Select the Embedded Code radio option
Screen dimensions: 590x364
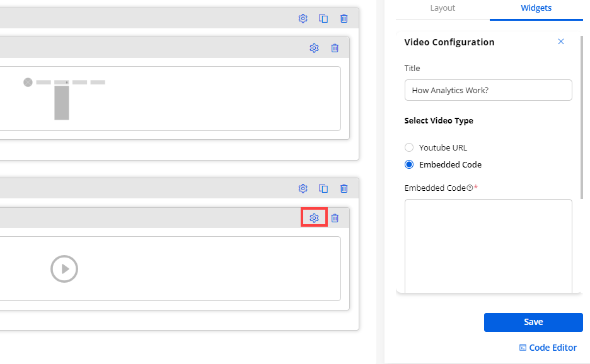point(409,164)
